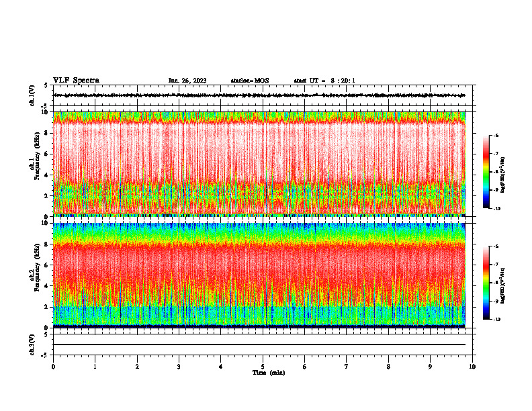Click the 'station=MOS' header label
The width and height of the screenshot is (532, 411).
[x=250, y=81]
